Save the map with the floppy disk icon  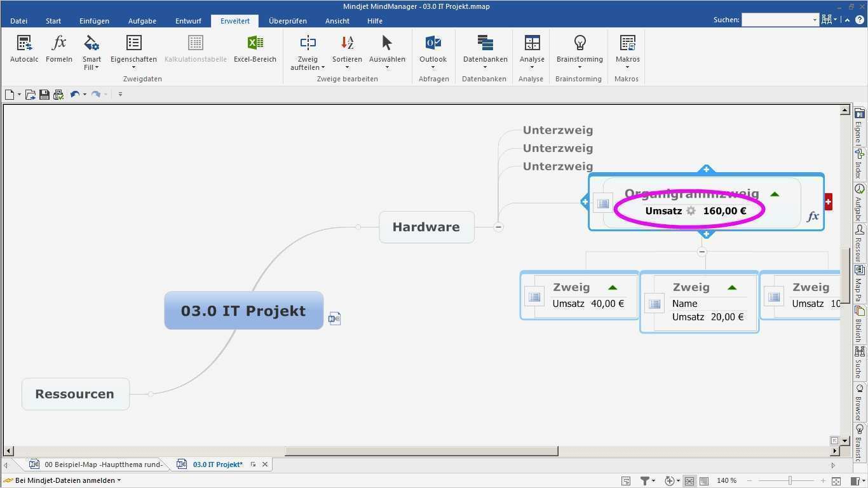[x=44, y=95]
